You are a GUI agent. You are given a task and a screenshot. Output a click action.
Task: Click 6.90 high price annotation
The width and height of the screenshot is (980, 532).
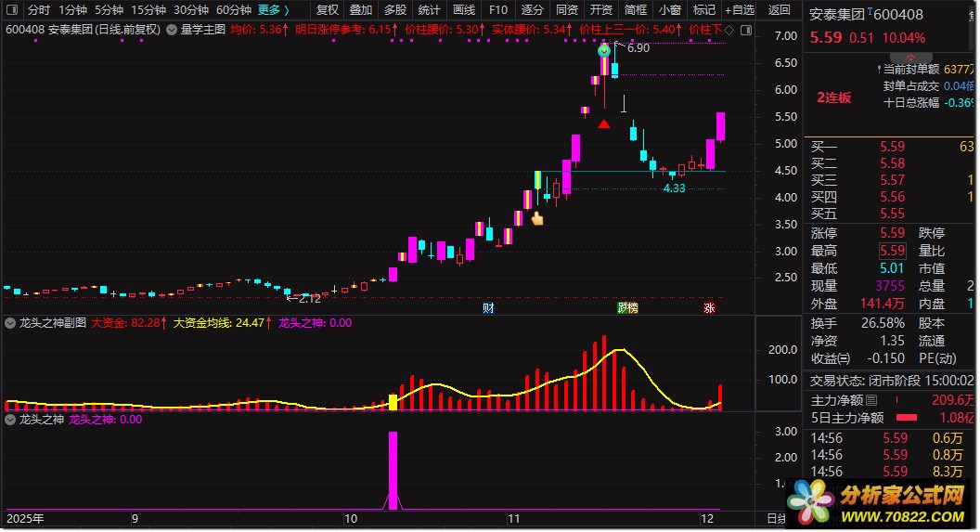pyautogui.click(x=638, y=48)
